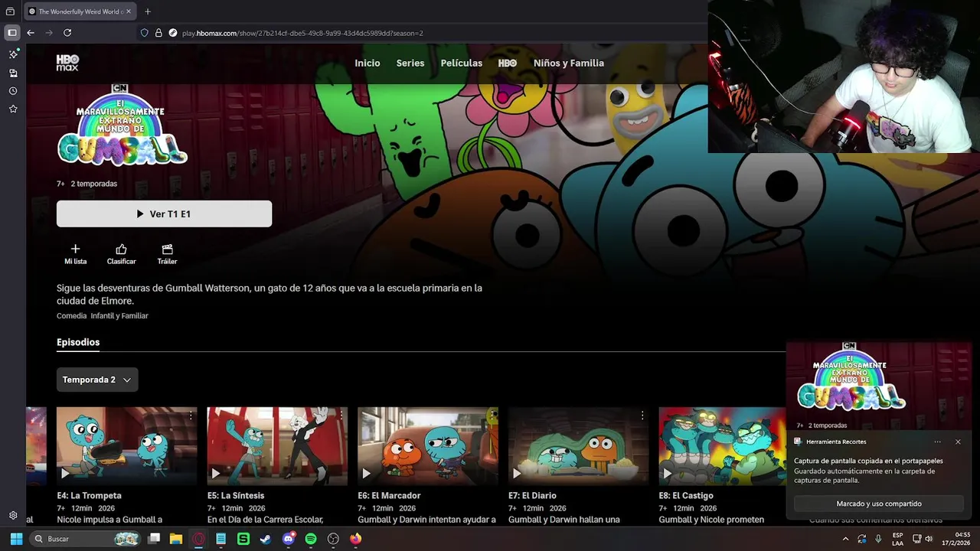Viewport: 980px width, 551px height.
Task: Open the HBO Max home logo
Action: [x=67, y=63]
